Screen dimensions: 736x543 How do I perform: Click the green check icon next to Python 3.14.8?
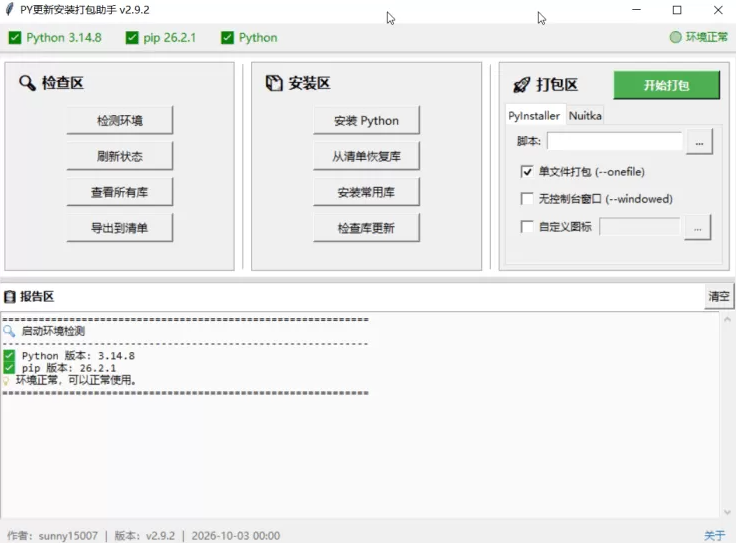pyautogui.click(x=15, y=38)
